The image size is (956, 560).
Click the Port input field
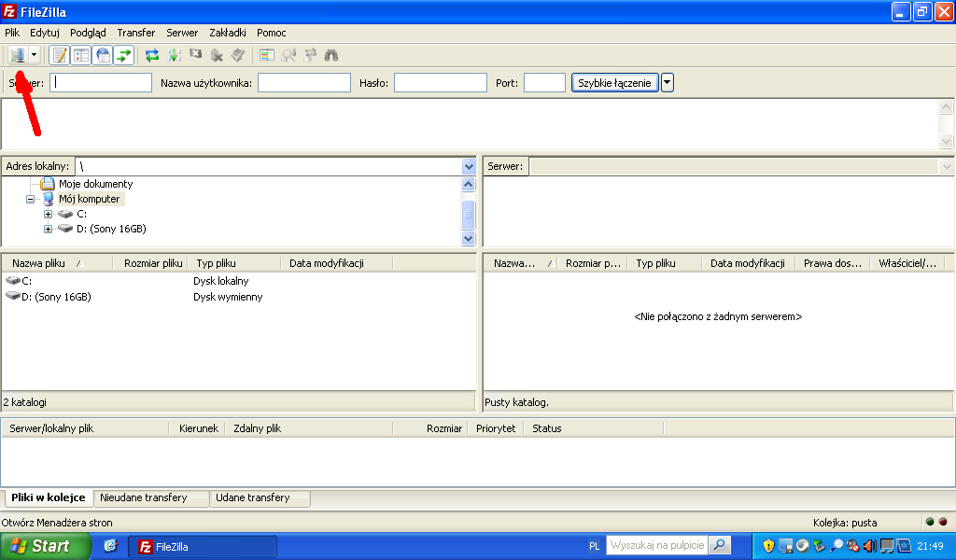(544, 83)
